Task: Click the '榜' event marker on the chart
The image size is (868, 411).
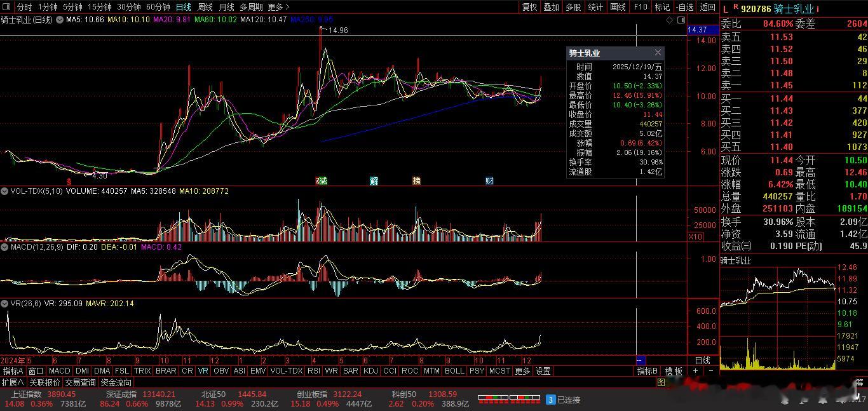Action: pos(416,181)
